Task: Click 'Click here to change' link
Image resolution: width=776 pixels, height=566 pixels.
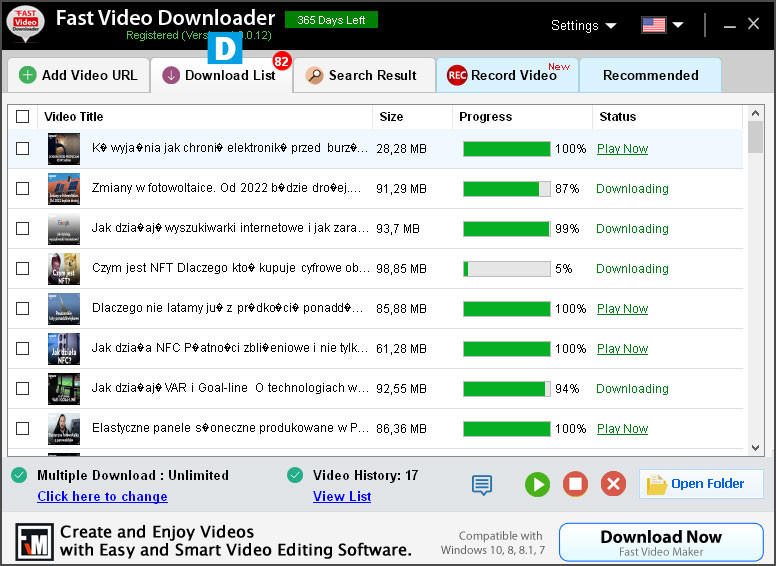Action: [102, 496]
